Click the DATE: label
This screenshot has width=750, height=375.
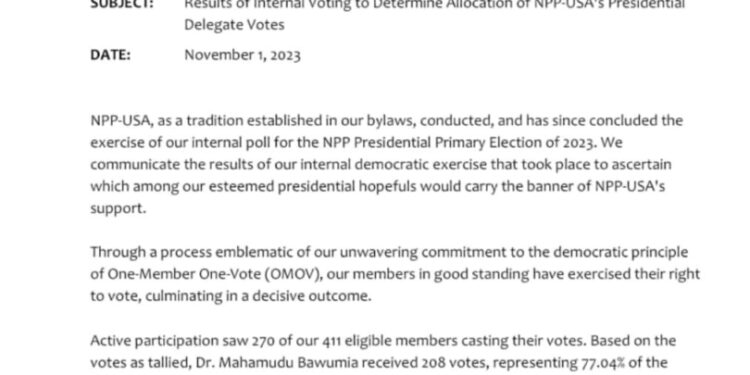click(110, 55)
